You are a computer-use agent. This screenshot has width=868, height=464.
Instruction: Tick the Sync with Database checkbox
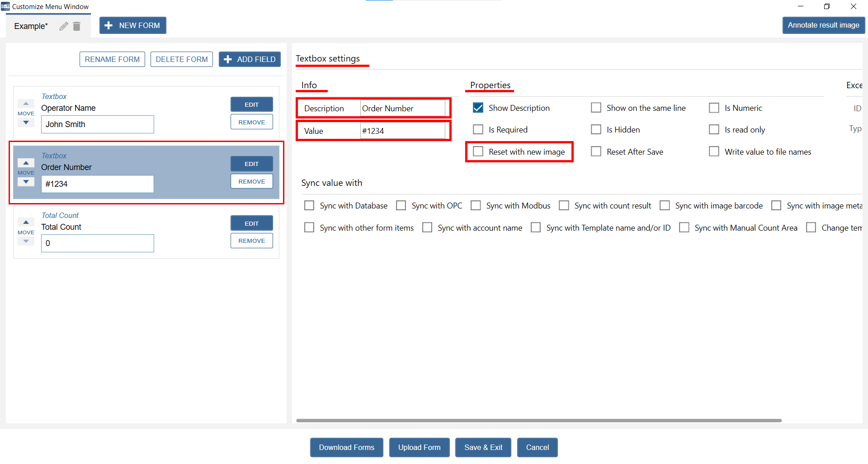pyautogui.click(x=309, y=206)
